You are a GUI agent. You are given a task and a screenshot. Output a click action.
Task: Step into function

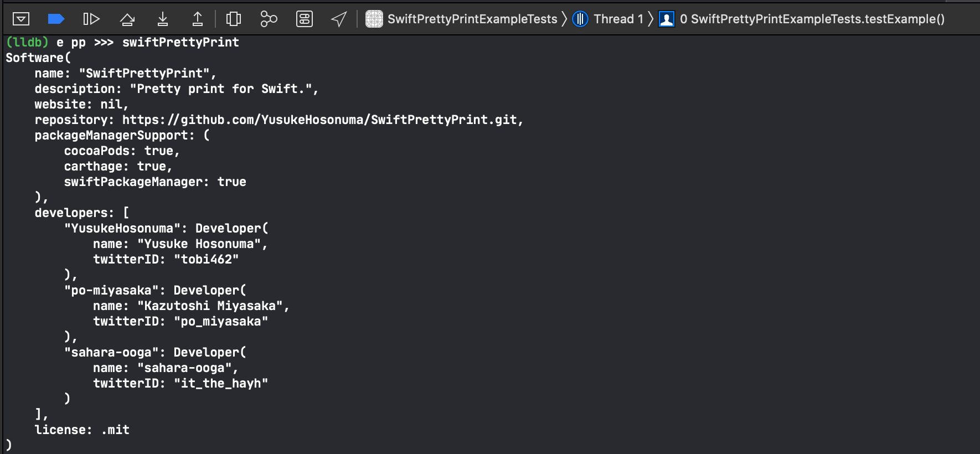click(163, 19)
